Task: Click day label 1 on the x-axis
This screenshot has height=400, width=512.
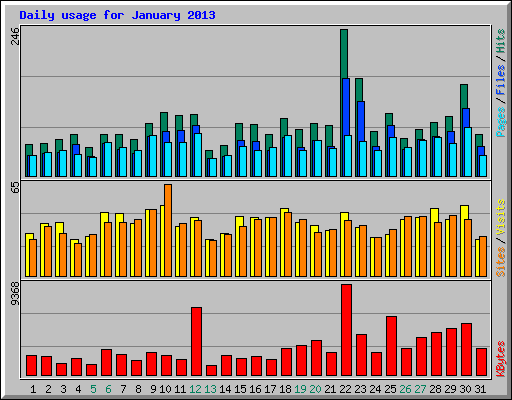Action: point(33,389)
